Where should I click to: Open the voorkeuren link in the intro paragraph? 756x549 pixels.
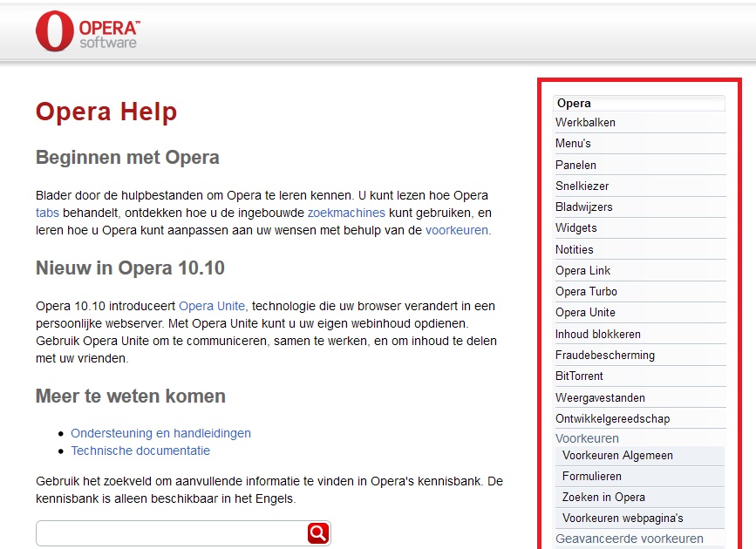click(x=457, y=230)
